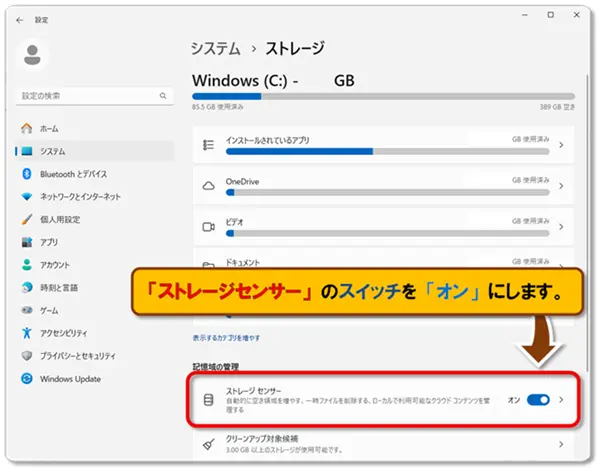Image resolution: width=600 pixels, height=472 pixels.
Task: Click the network Wi-Fi icon
Action: 27,197
